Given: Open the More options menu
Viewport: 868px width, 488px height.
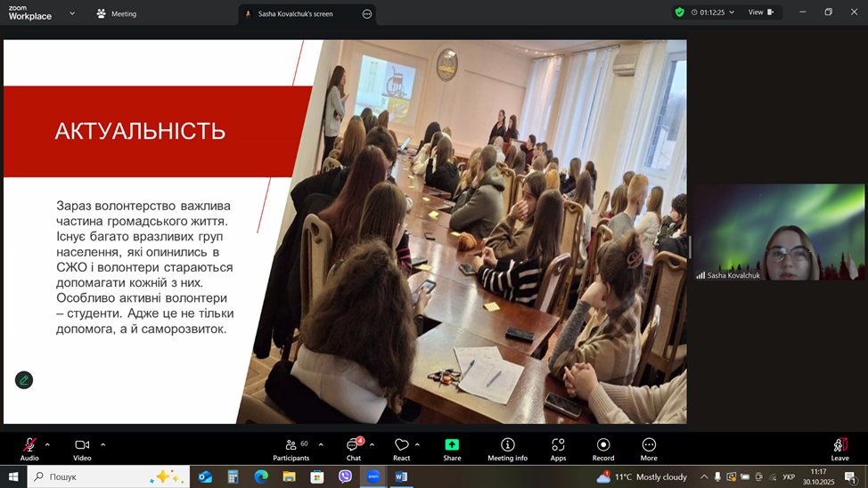Looking at the screenshot, I should pos(649,448).
